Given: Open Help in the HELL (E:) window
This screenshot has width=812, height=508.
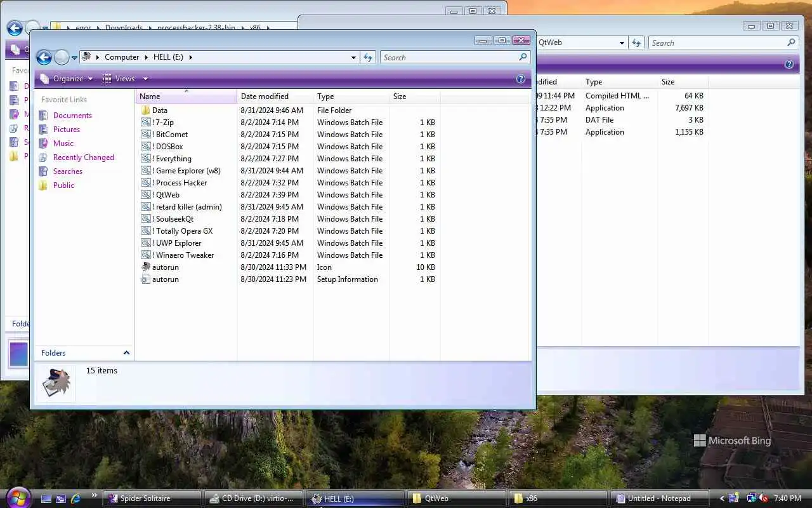Looking at the screenshot, I should tap(521, 79).
